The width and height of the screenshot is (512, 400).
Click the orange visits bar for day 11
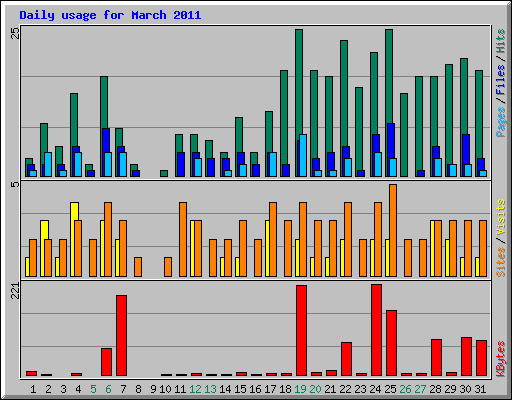click(x=183, y=239)
